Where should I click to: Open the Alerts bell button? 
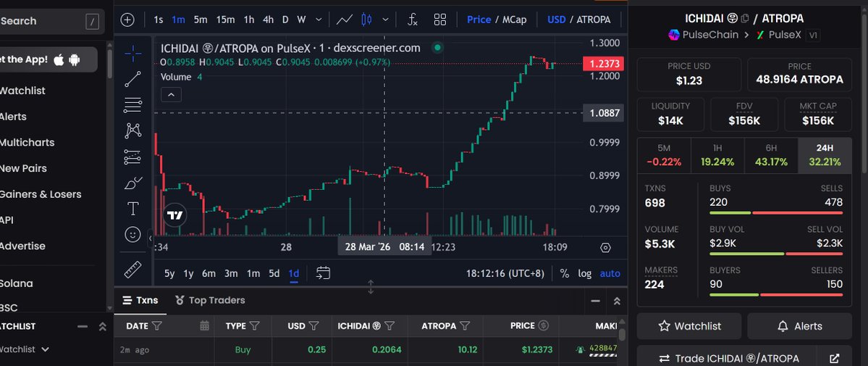point(799,326)
